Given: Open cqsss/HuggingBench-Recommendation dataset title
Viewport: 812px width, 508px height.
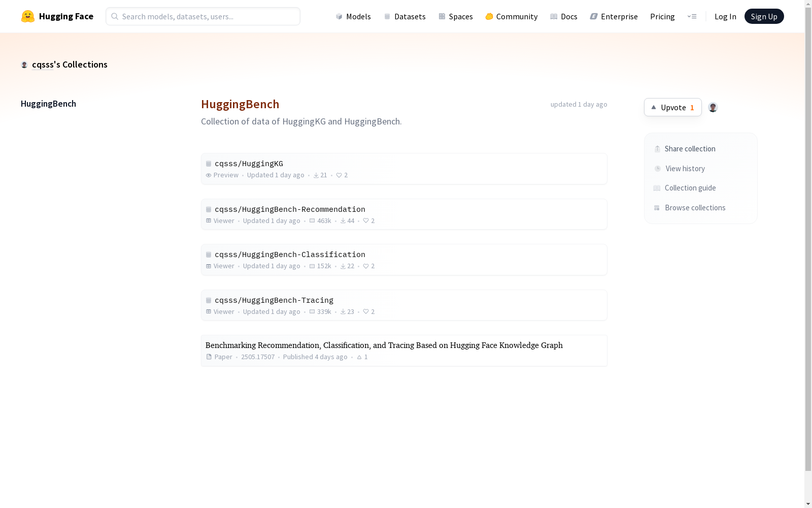Looking at the screenshot, I should pos(290,209).
